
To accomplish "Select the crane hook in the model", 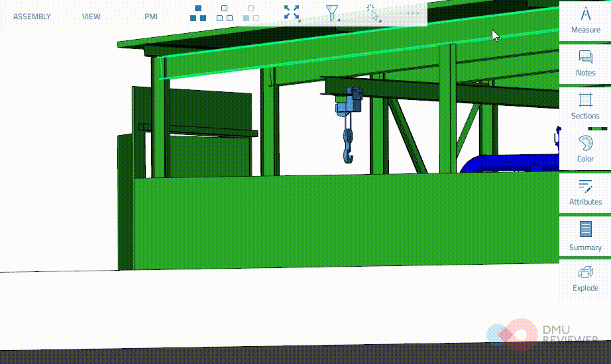I will (349, 147).
